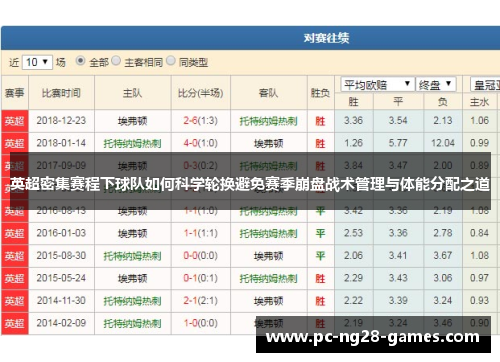Click date 2016-01-03 cell

[x=61, y=233]
